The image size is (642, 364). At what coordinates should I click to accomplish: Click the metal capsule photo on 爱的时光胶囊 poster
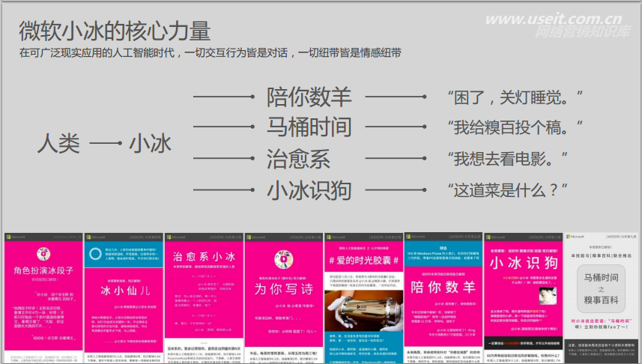click(x=363, y=310)
